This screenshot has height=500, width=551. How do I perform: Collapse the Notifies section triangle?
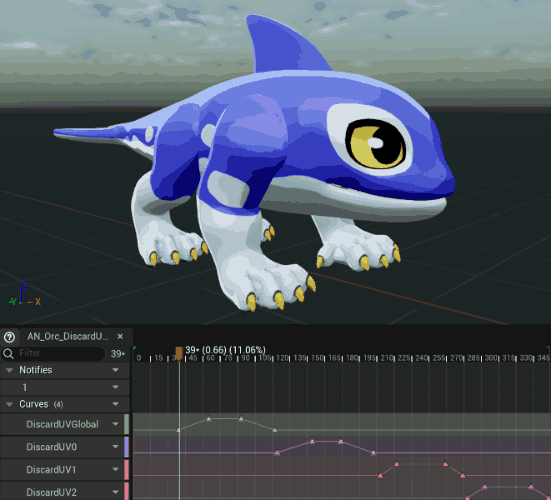click(x=9, y=370)
